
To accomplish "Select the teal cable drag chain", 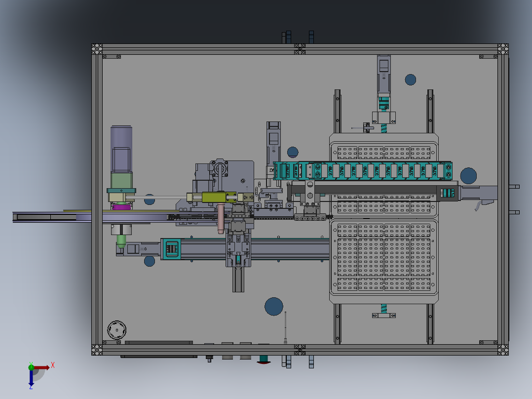I will pos(363,170).
